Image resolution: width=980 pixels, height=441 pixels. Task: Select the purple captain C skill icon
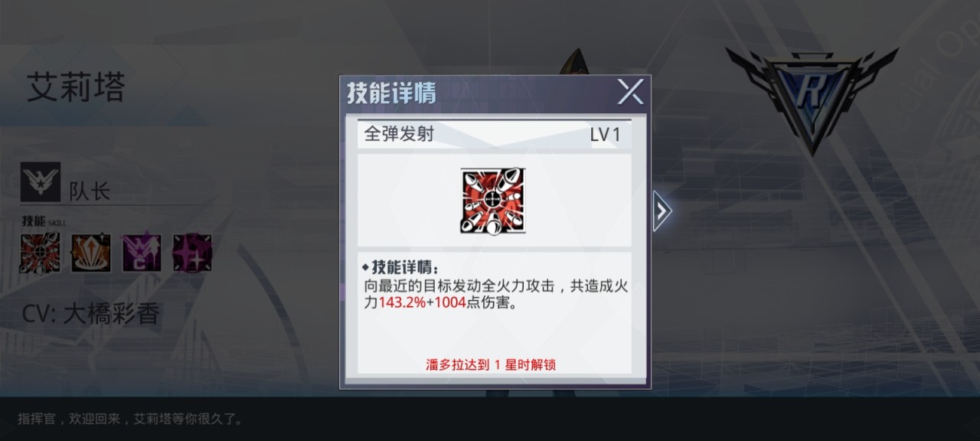coord(142,254)
